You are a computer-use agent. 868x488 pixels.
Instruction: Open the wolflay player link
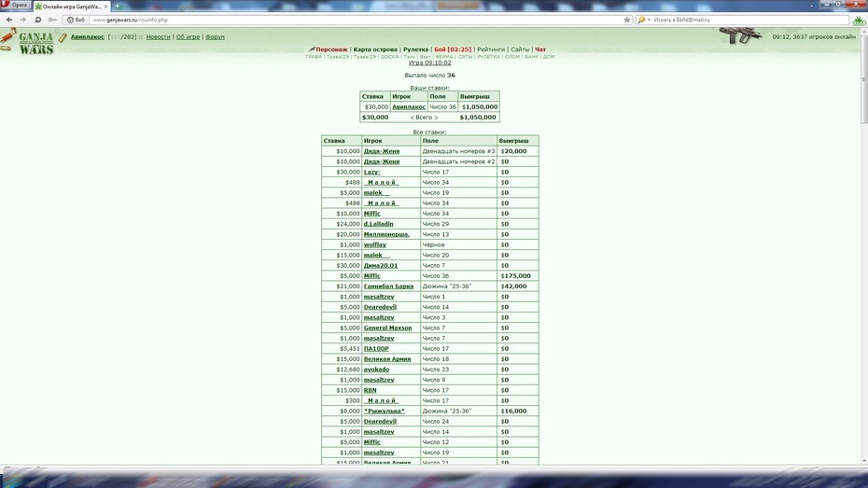(375, 244)
